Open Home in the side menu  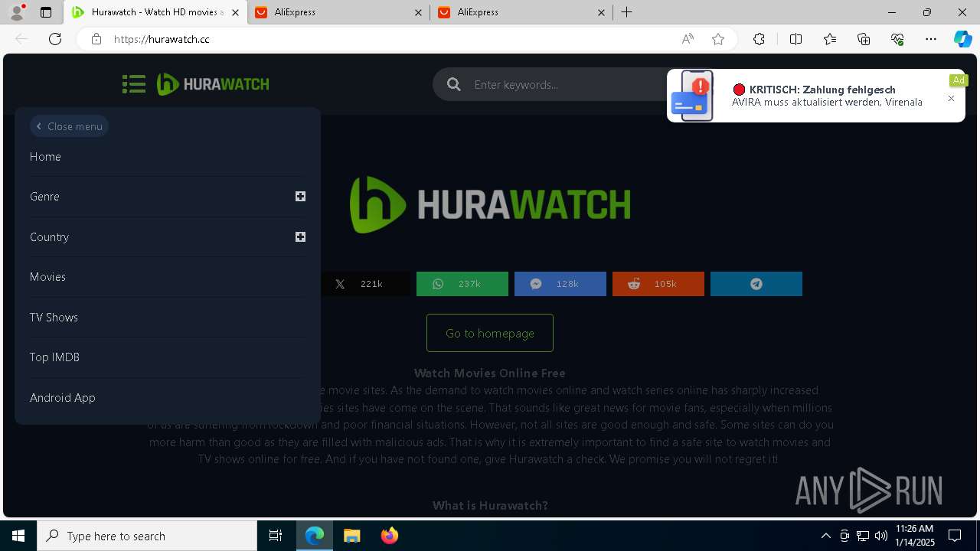coord(45,156)
